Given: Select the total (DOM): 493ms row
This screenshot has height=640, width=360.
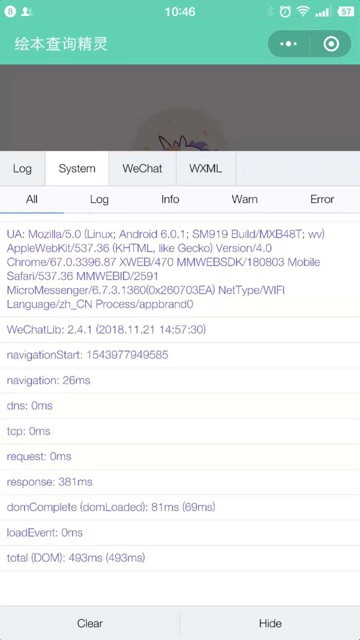Looking at the screenshot, I should [180, 558].
